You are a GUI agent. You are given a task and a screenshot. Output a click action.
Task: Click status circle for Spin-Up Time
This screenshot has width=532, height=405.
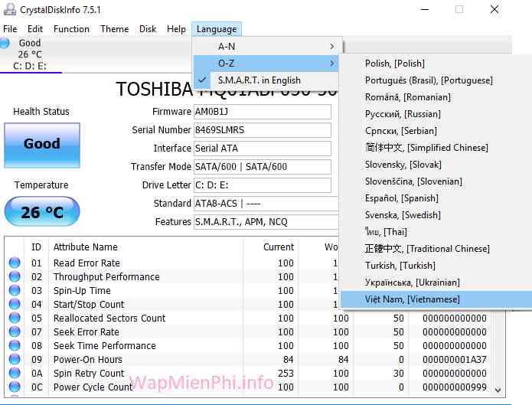[x=15, y=291]
